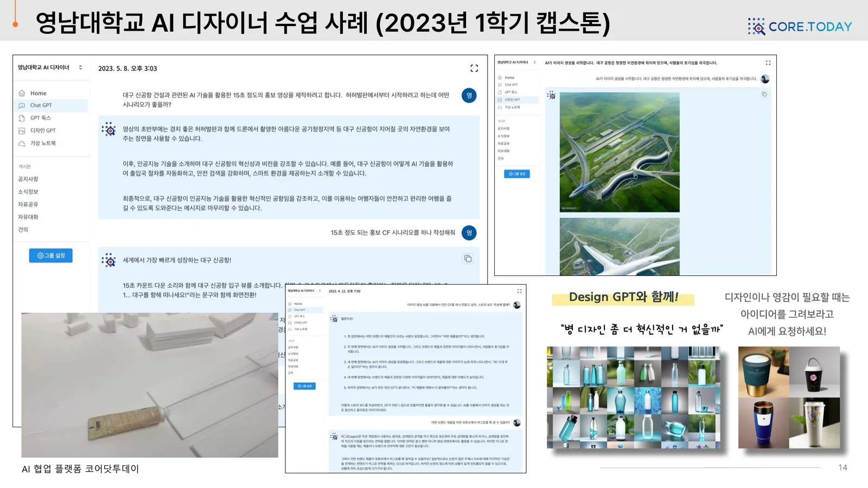Image resolution: width=868 pixels, height=488 pixels.
Task: Click the Chat GPT speech bubble icon in large window
Action: [22, 106]
